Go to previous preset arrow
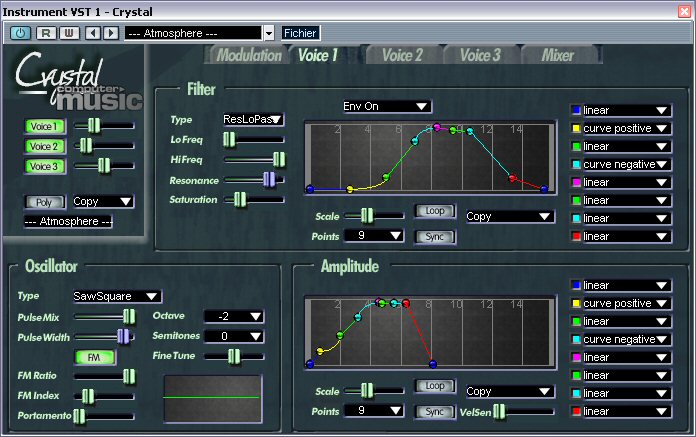696x437 pixels. pos(93,33)
